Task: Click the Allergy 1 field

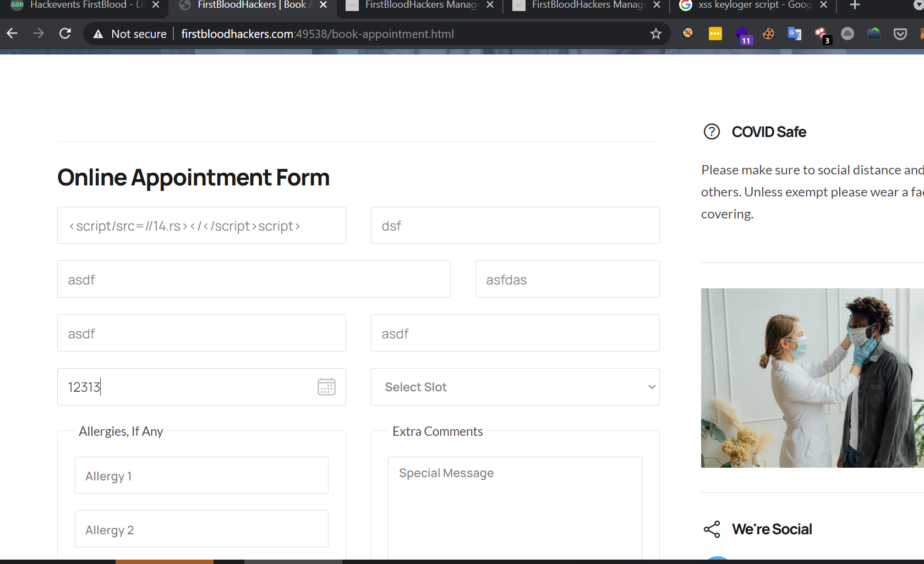Action: pyautogui.click(x=201, y=475)
